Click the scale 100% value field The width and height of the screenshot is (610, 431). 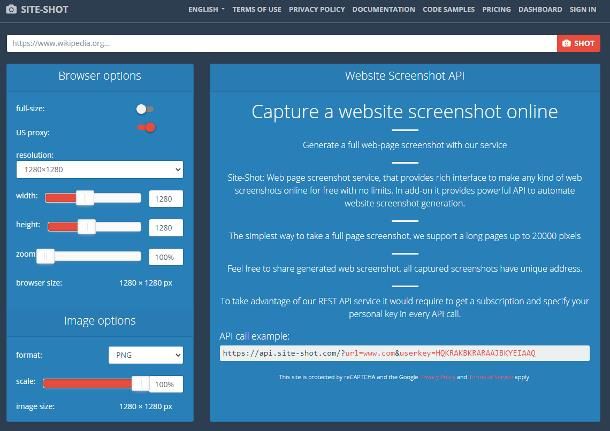coord(166,384)
